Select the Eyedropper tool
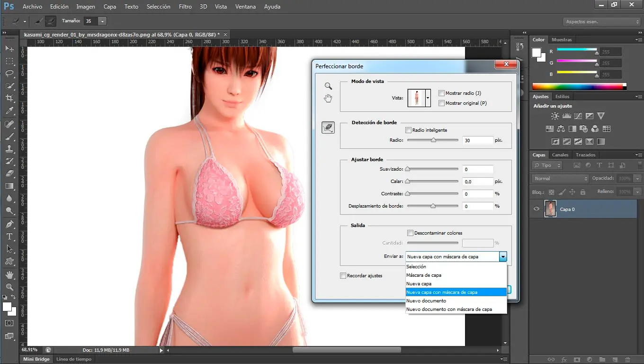Viewport: 644px width, 364px height. click(9, 110)
